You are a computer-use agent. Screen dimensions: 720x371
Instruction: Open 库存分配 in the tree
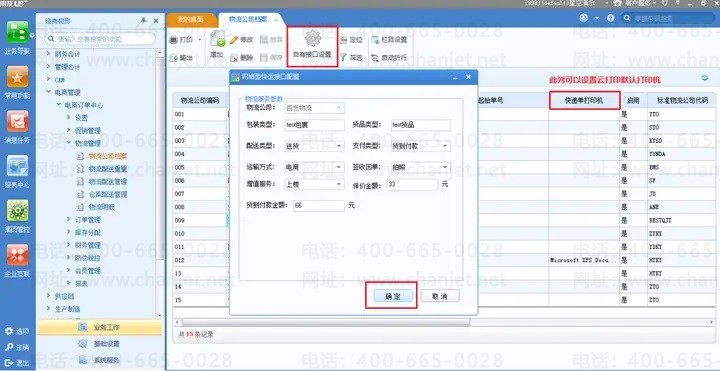click(88, 232)
